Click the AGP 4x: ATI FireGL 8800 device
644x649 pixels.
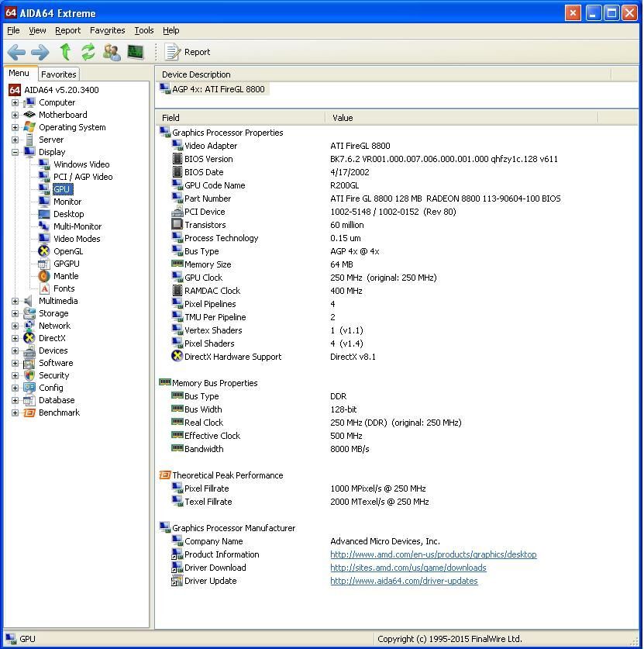pos(218,89)
